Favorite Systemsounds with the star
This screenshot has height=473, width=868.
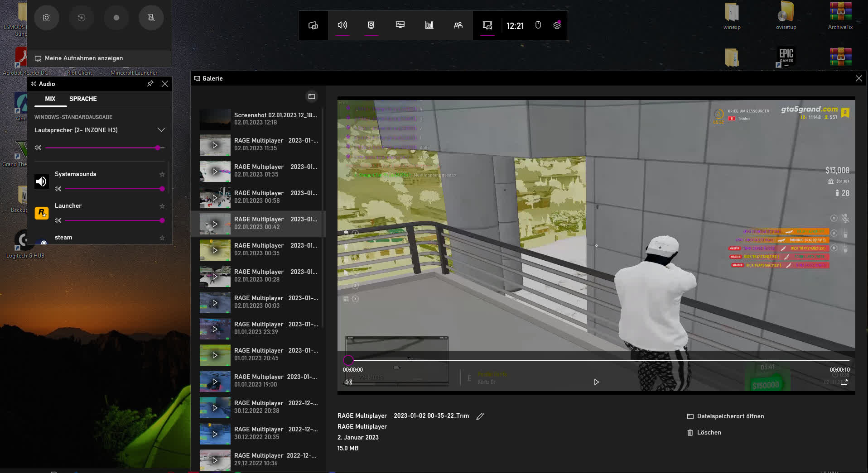point(162,174)
